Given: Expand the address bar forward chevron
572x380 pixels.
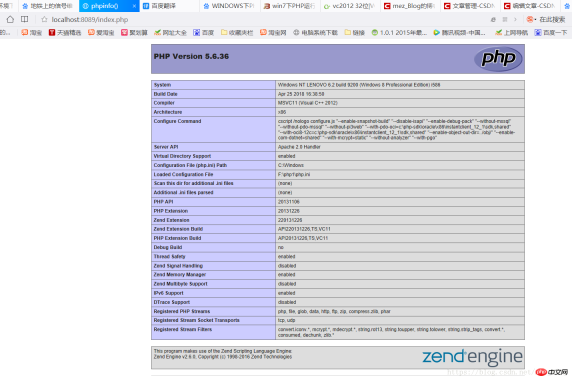Looking at the screenshot, I should coord(515,19).
